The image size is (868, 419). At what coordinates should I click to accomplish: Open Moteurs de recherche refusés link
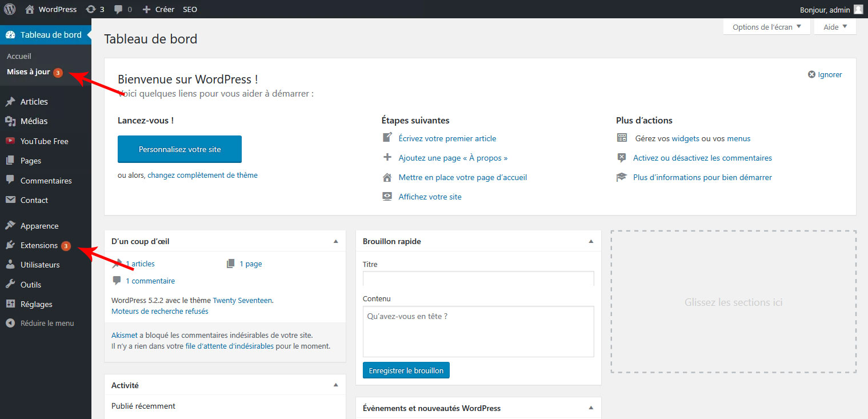coord(159,312)
